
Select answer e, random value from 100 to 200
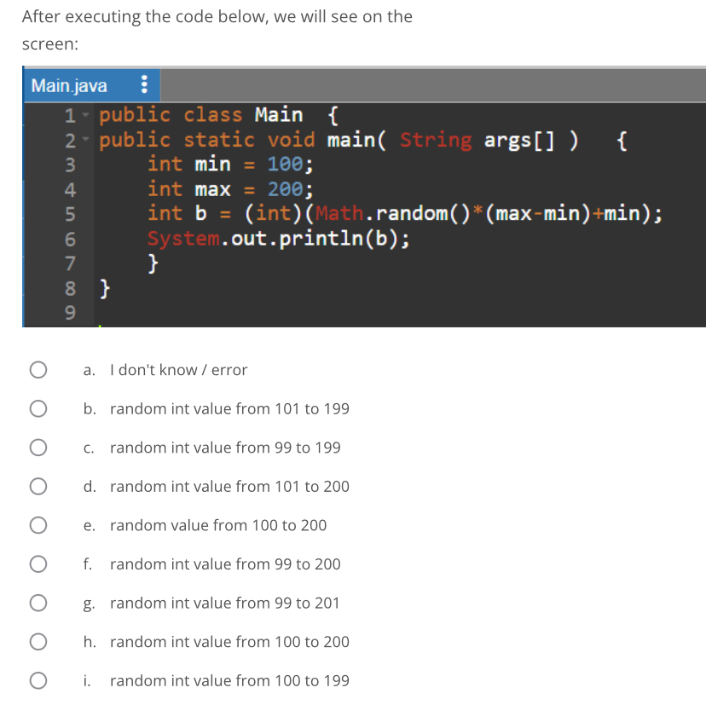[x=38, y=524]
